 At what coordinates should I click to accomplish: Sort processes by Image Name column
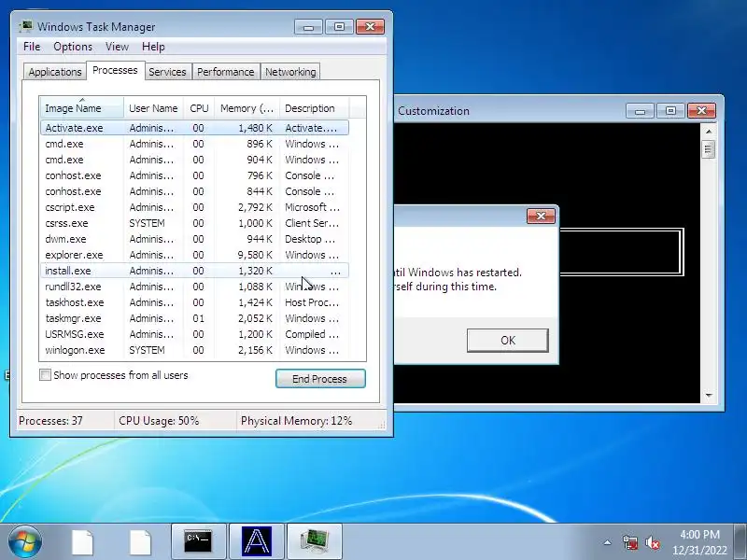pyautogui.click(x=82, y=108)
